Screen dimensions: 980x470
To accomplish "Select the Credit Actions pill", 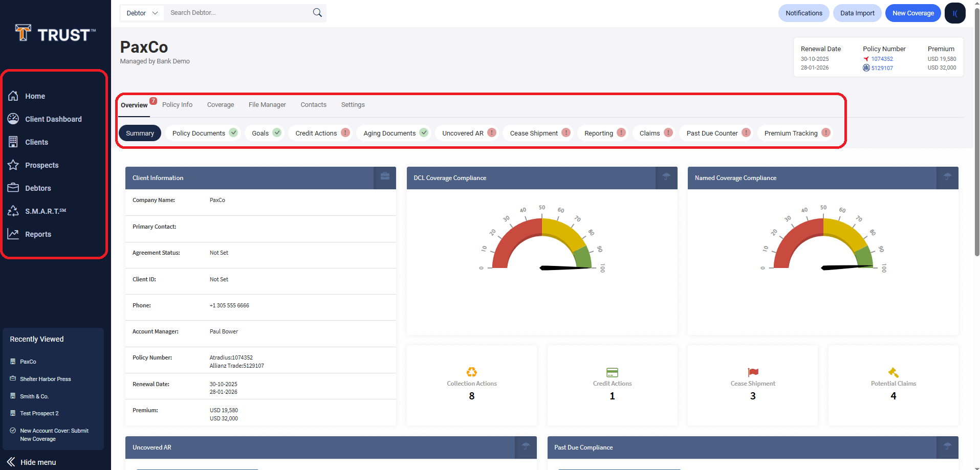I will tap(316, 133).
